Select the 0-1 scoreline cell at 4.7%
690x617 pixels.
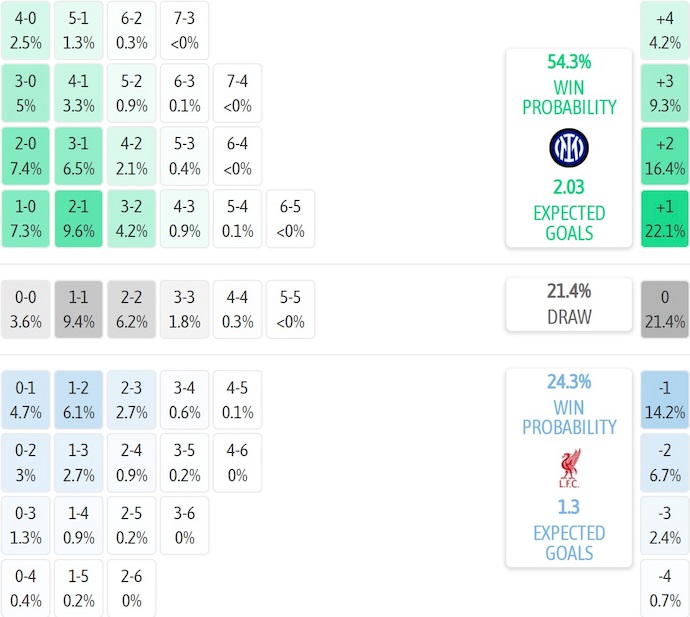[x=26, y=399]
